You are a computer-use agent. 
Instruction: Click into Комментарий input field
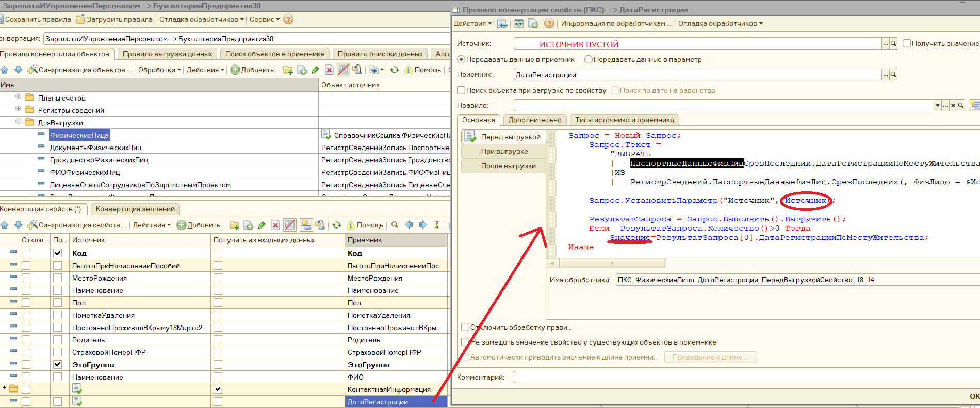(746, 377)
